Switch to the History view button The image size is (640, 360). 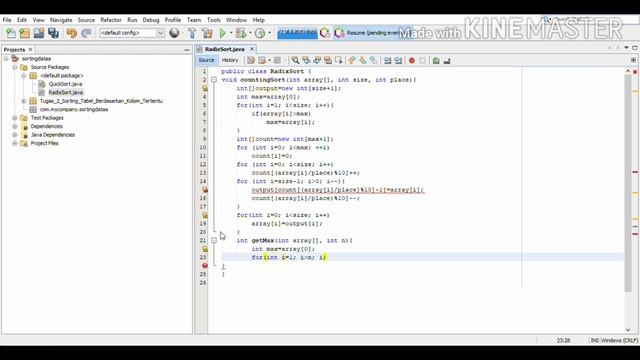click(x=230, y=60)
